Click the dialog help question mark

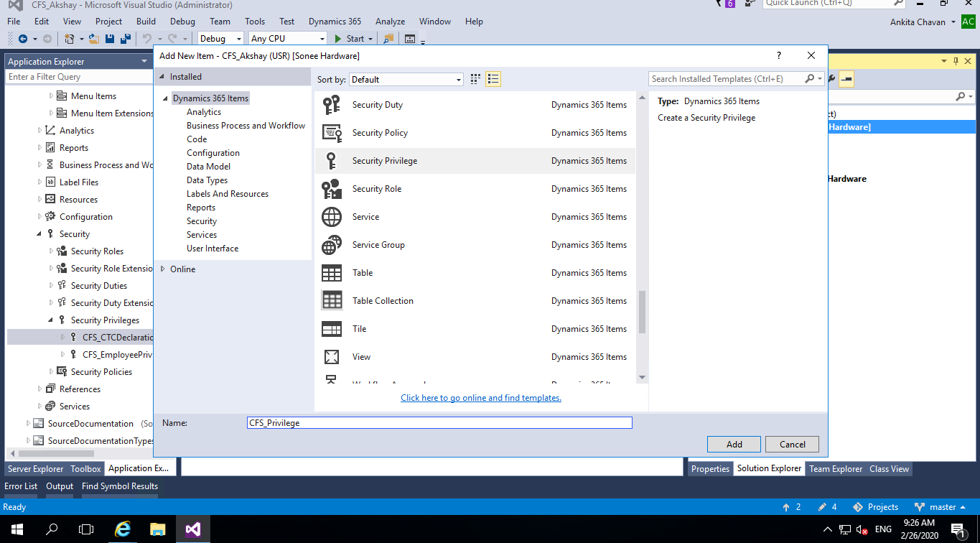click(x=779, y=55)
